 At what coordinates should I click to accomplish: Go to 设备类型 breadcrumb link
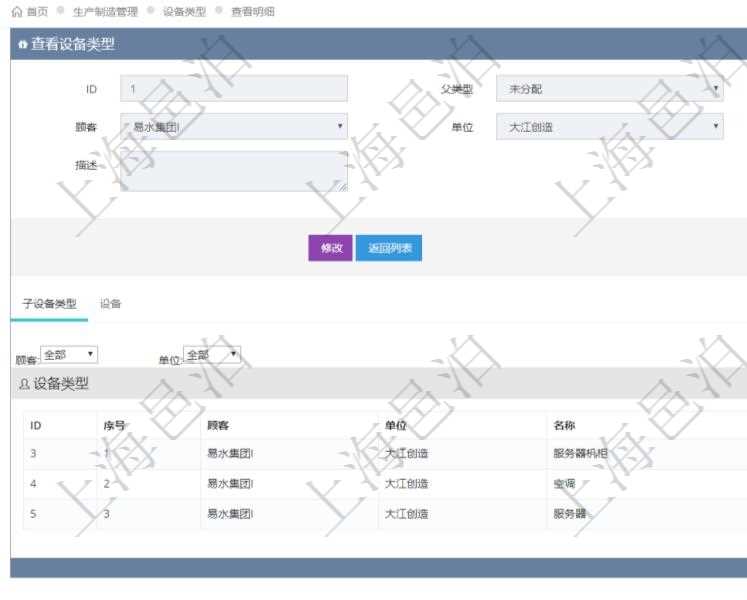pos(184,12)
